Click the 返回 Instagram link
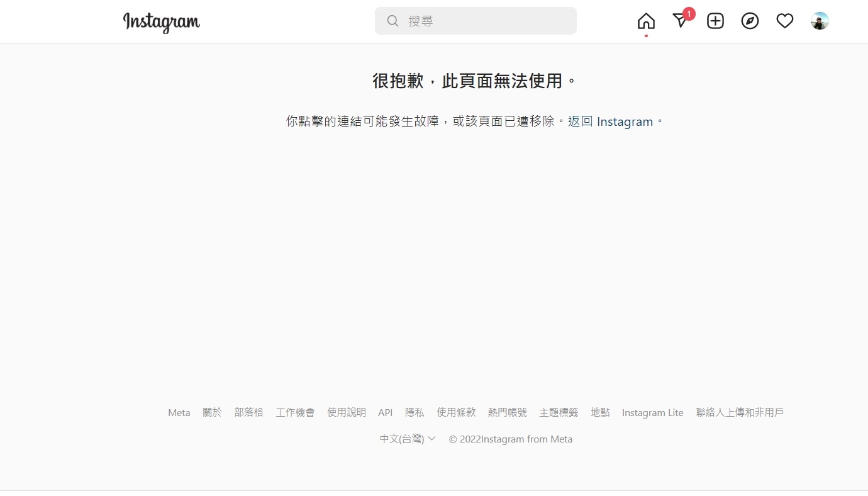Screen dimensions: 868x496 click(x=611, y=121)
